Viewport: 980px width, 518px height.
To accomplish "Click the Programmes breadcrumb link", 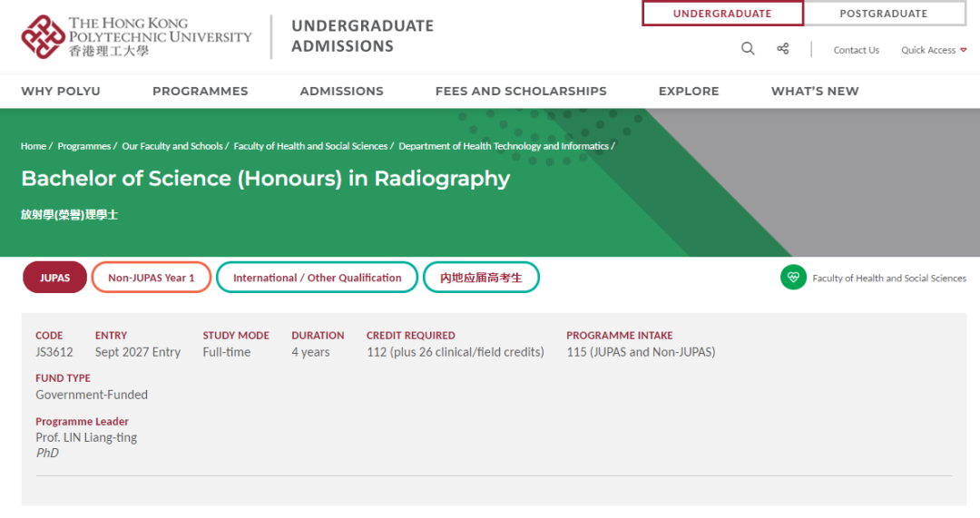I will click(83, 146).
